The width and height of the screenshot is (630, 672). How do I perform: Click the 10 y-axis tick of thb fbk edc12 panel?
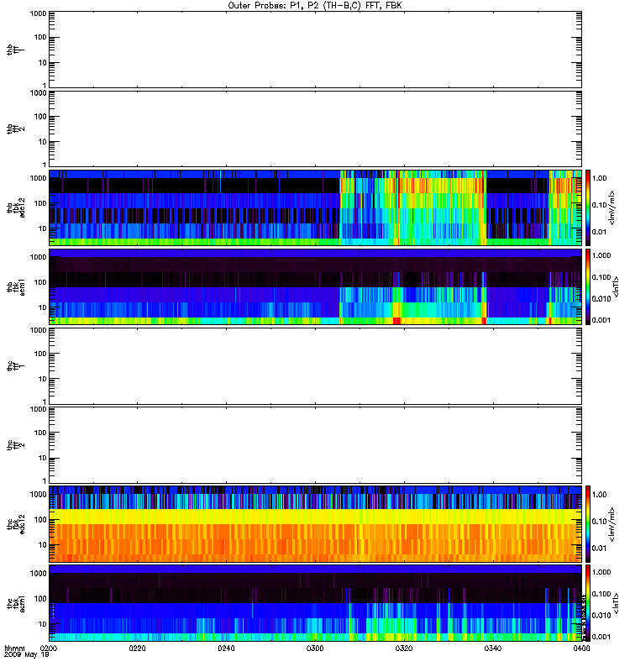tap(43, 228)
